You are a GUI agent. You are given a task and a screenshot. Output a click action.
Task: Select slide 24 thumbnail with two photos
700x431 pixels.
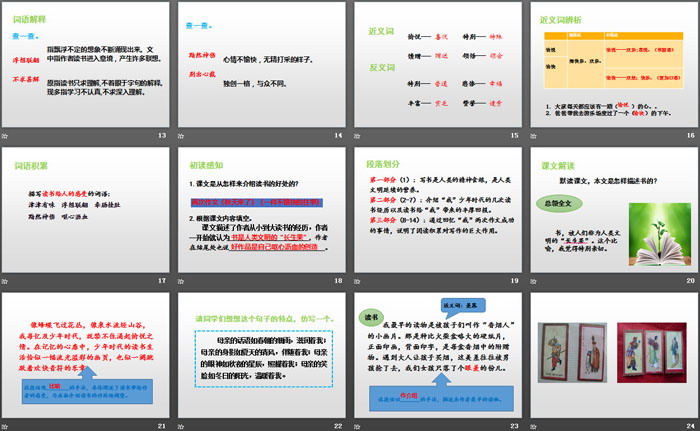[x=614, y=356]
